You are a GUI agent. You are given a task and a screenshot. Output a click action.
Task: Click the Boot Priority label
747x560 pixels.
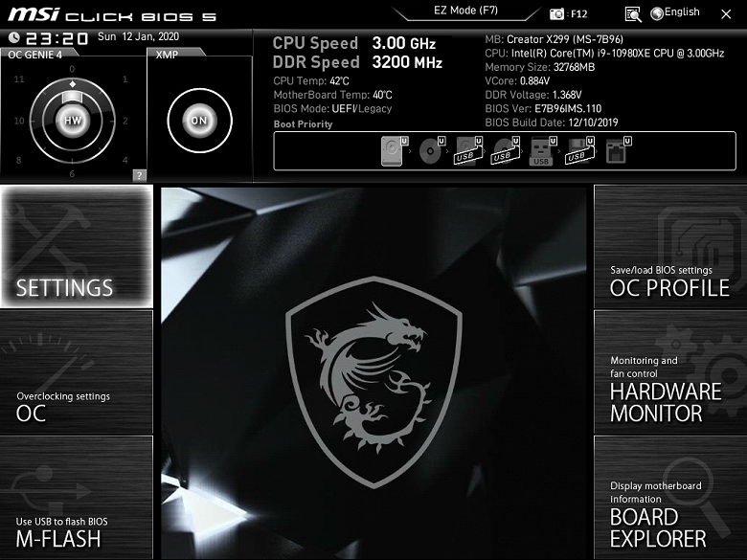pos(303,124)
